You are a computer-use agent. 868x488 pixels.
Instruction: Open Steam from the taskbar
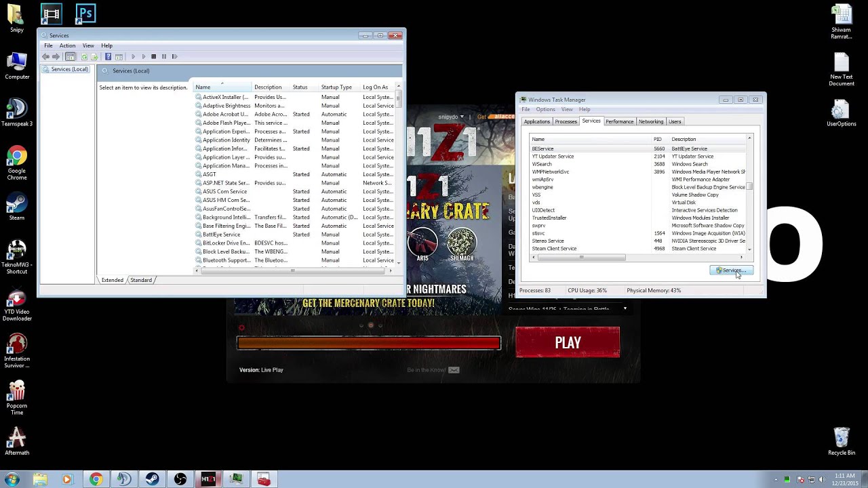point(152,479)
